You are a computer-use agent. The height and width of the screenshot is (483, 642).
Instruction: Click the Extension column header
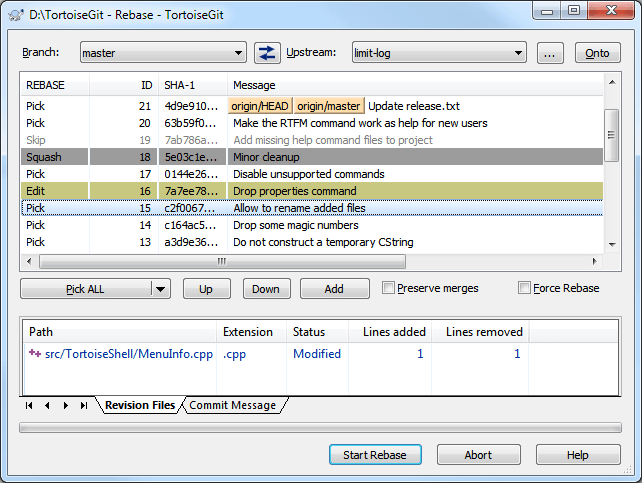coord(251,332)
